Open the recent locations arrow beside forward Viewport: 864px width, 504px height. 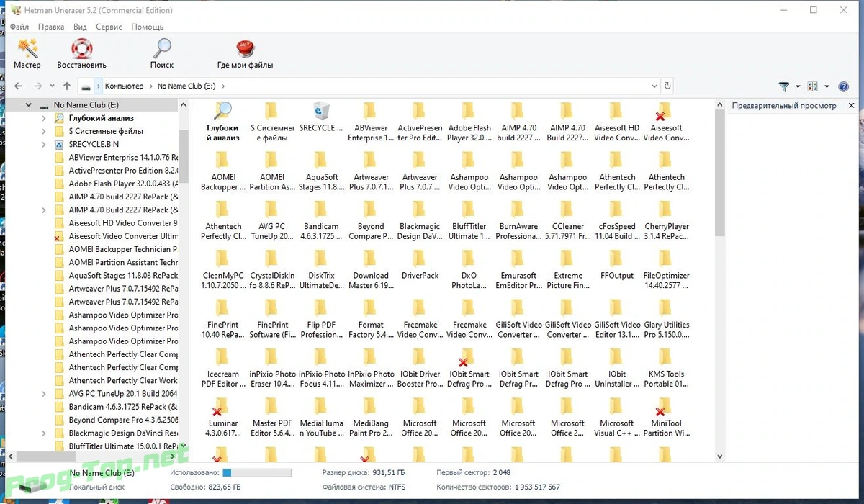tap(53, 86)
